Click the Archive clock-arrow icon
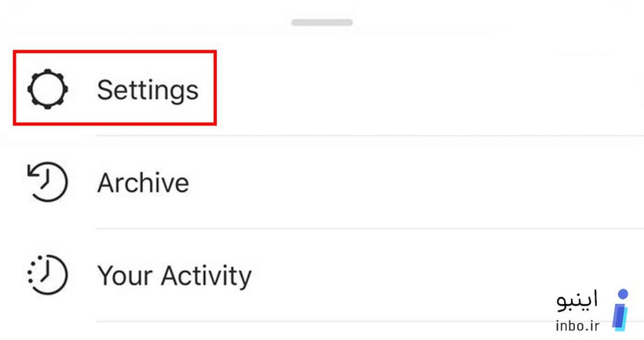 tap(48, 182)
